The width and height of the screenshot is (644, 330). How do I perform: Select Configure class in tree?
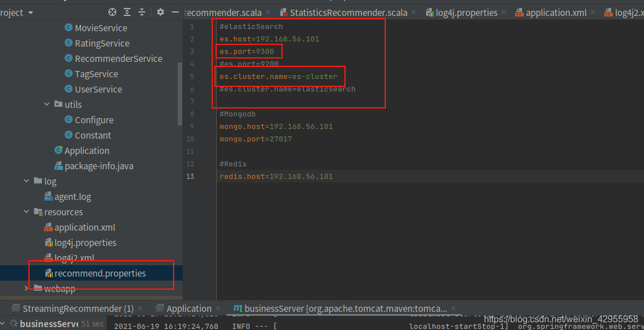tap(94, 120)
